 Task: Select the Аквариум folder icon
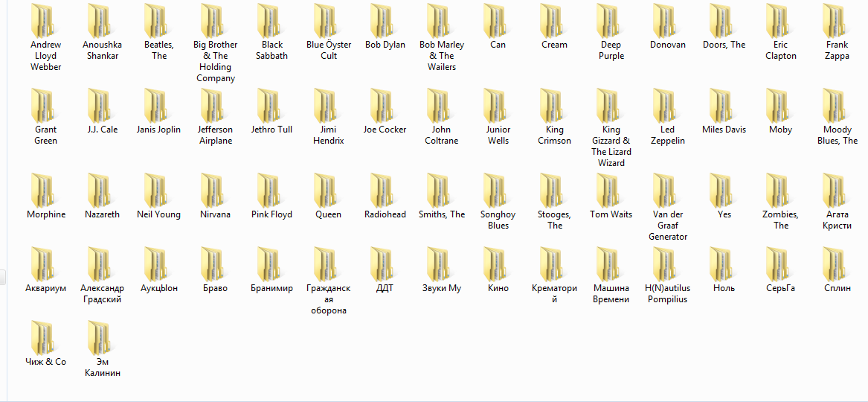click(42, 264)
